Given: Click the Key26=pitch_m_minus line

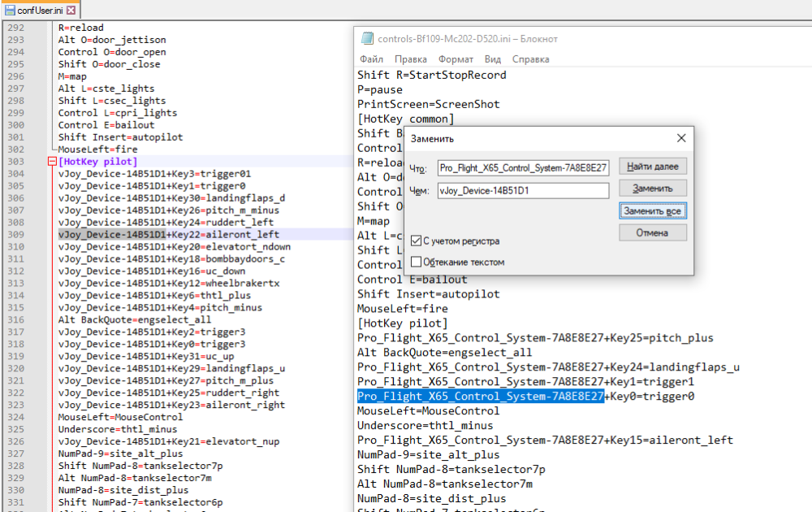Looking at the screenshot, I should point(169,210).
